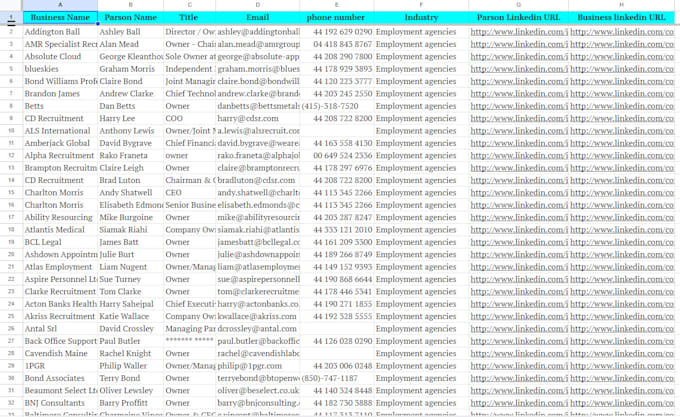Click the BNJ Consultants cell

60,403
